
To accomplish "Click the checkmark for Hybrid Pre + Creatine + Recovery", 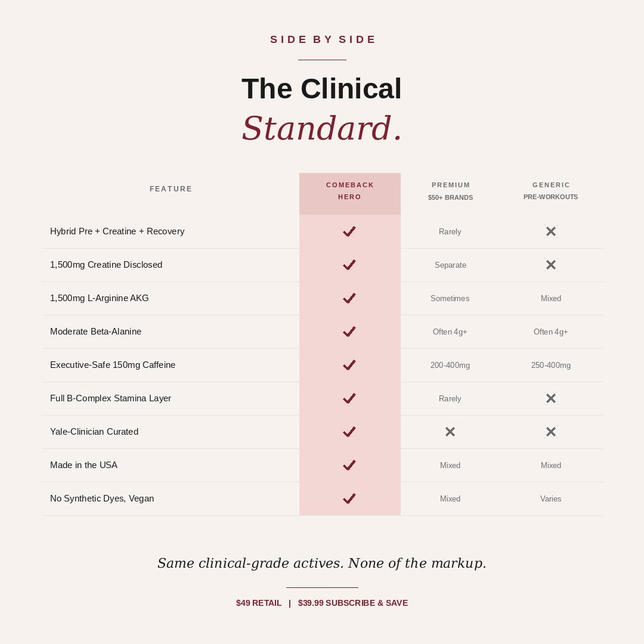I will click(x=349, y=231).
